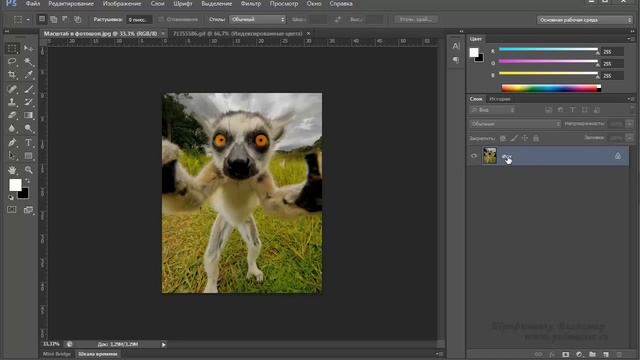
Task: Select the Dodge tool
Action: (28, 128)
